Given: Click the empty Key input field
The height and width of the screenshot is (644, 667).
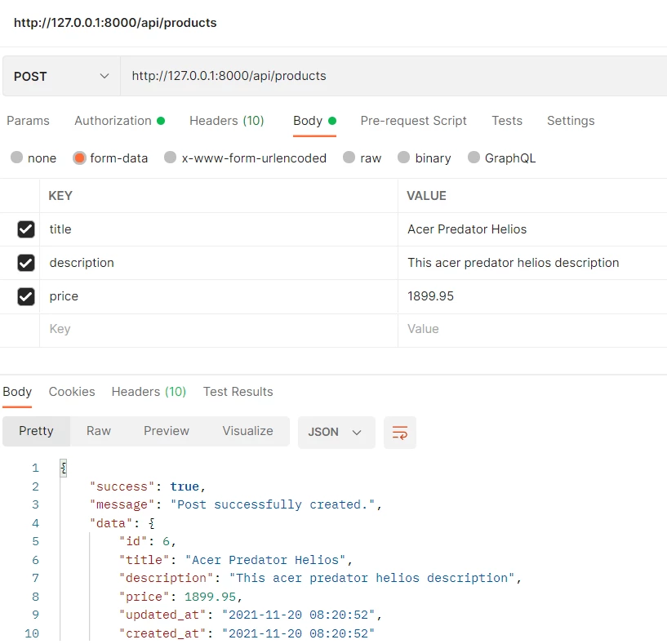Looking at the screenshot, I should (x=98, y=329).
